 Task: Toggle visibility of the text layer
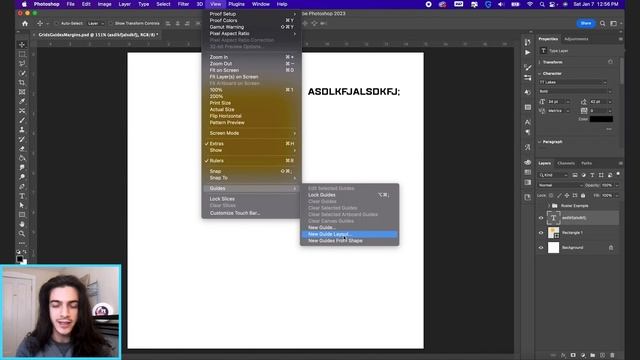pos(541,218)
